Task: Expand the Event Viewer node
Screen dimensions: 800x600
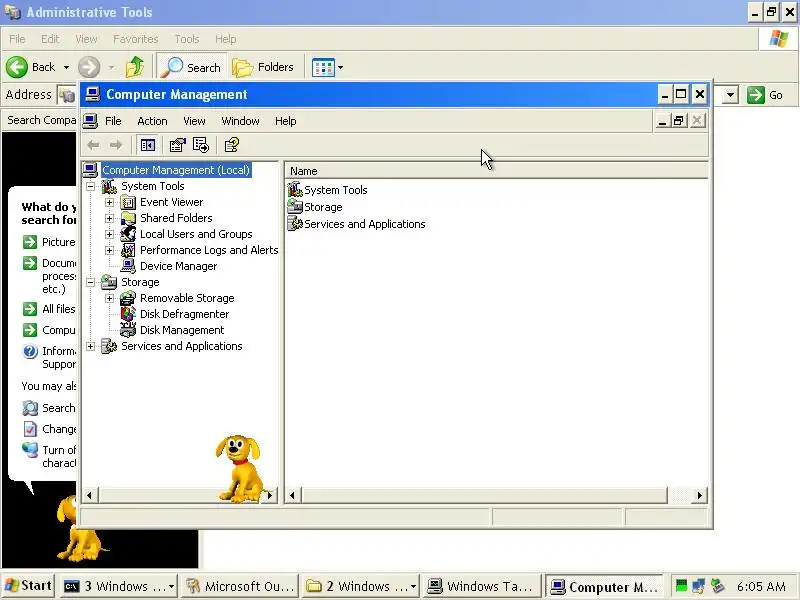Action: [109, 203]
